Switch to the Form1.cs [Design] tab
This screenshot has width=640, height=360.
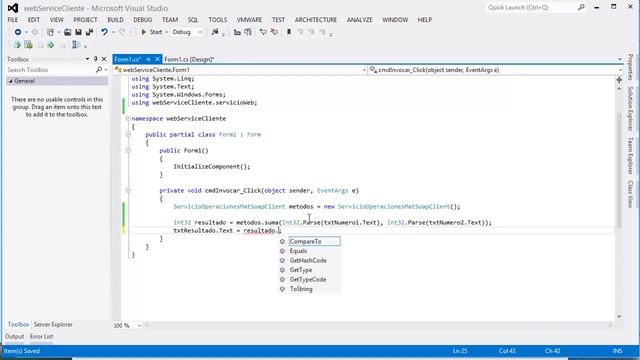point(189,59)
